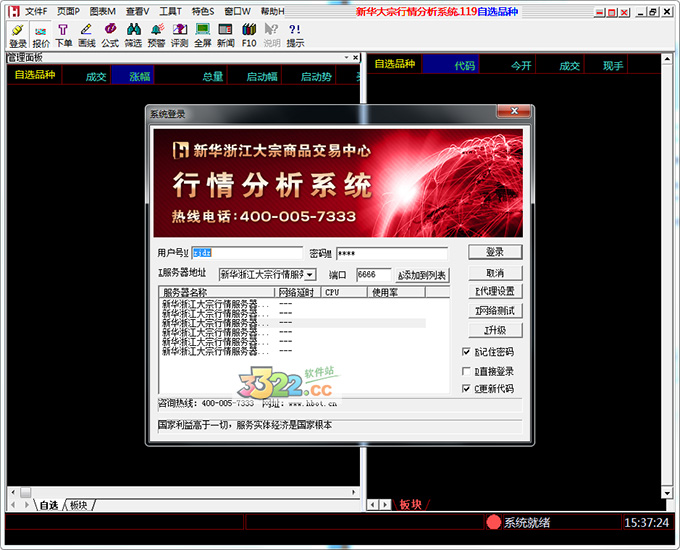Switch to the 自选 tab in left panel
The height and width of the screenshot is (550, 680).
coord(49,505)
